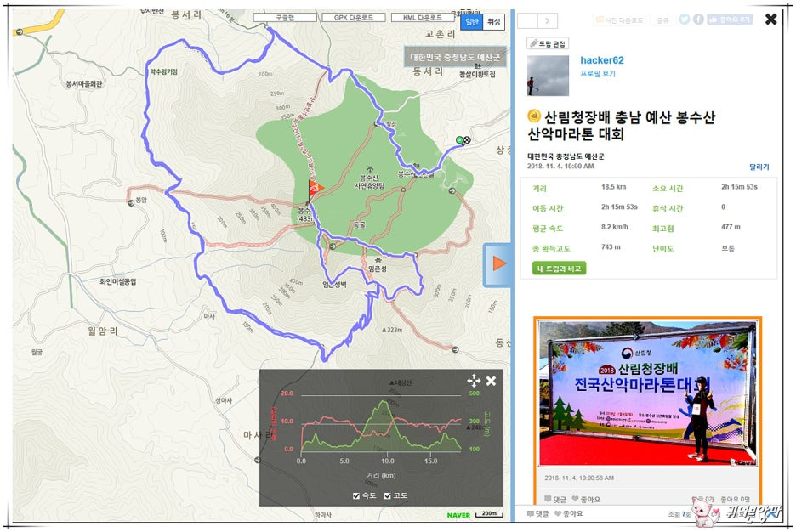Click the distance value 18.5 km

click(614, 187)
